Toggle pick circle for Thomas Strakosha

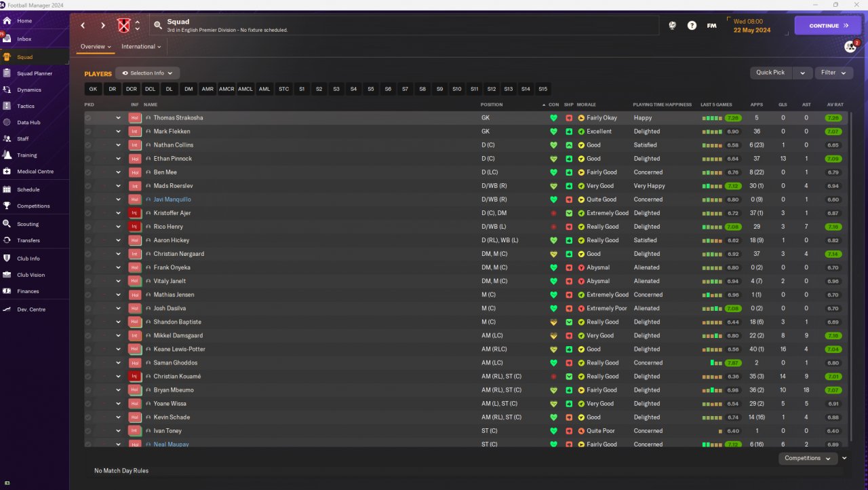[88, 118]
